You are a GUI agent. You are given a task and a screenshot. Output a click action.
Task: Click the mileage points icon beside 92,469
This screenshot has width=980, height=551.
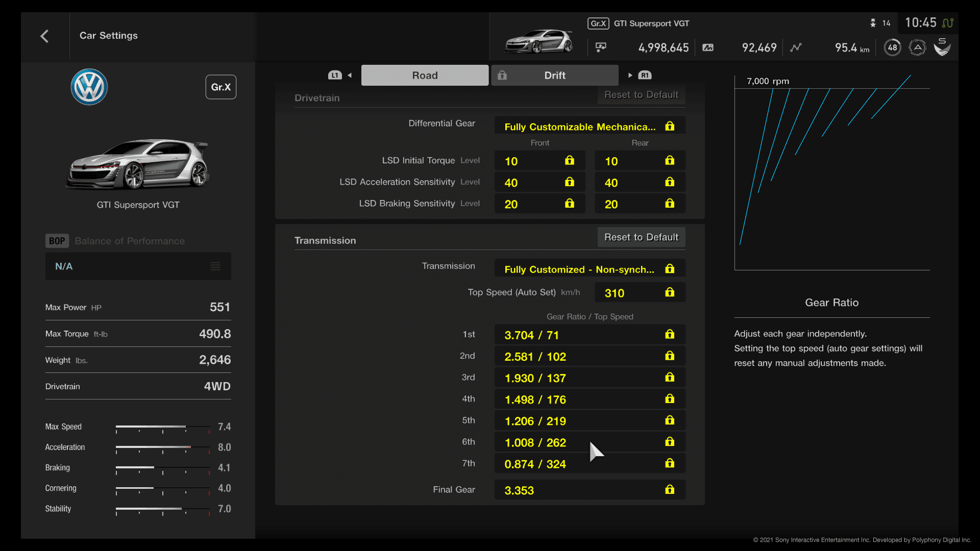(708, 47)
